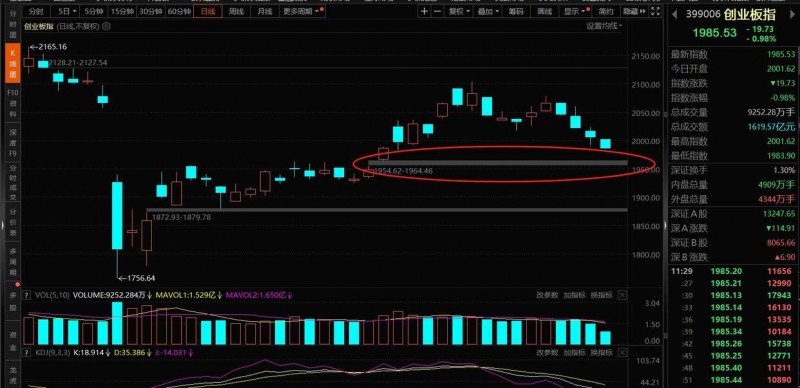Close the KDJ indicator panel
Screen dimensions: 800x388
pos(622,353)
